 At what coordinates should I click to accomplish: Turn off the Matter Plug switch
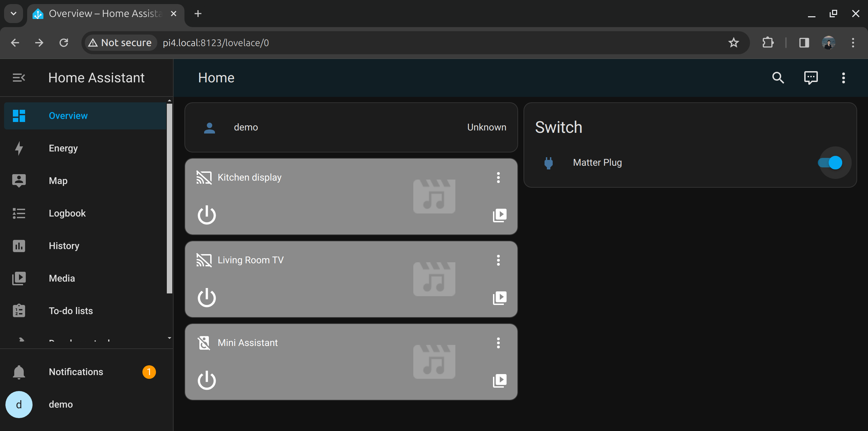click(x=830, y=163)
